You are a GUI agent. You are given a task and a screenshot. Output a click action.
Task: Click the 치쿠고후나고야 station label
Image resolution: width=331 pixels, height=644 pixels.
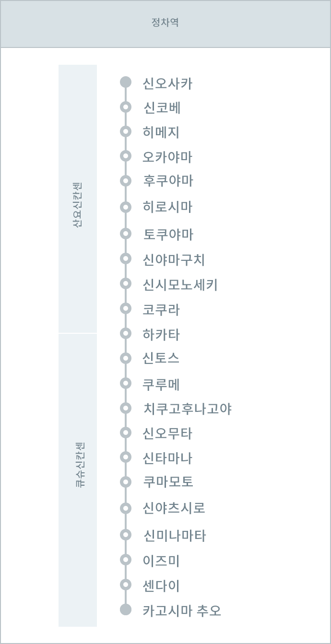tap(187, 409)
